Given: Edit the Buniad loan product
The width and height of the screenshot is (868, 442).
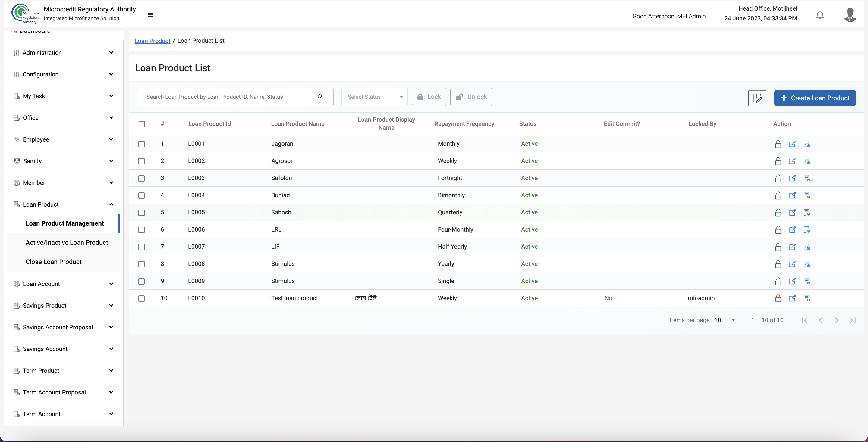Looking at the screenshot, I should tap(792, 195).
